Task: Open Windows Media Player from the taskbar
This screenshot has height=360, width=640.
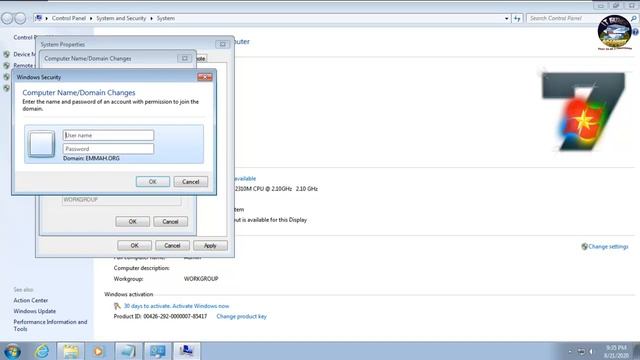Action: pos(98,351)
